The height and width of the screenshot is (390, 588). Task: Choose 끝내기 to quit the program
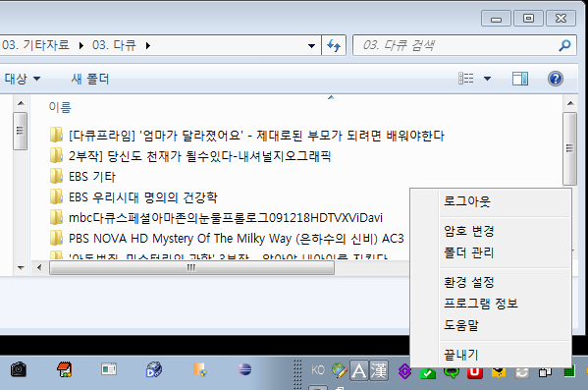coord(460,355)
